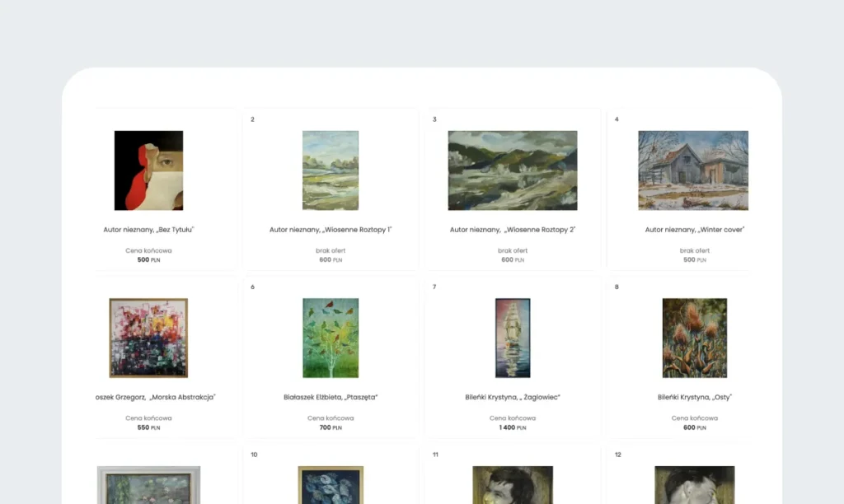
Task: Click the 'Bileńki Krystyna, Osty' title
Action: pyautogui.click(x=694, y=397)
